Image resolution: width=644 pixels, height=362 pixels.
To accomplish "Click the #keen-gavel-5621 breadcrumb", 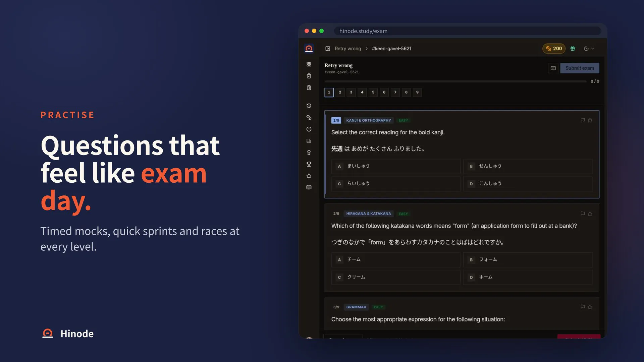I will 391,49.
